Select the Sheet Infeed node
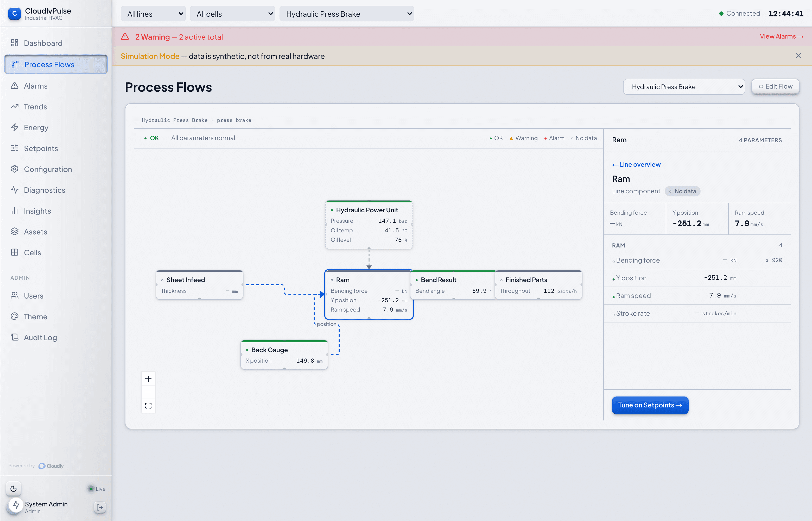The image size is (812, 521). coord(199,285)
